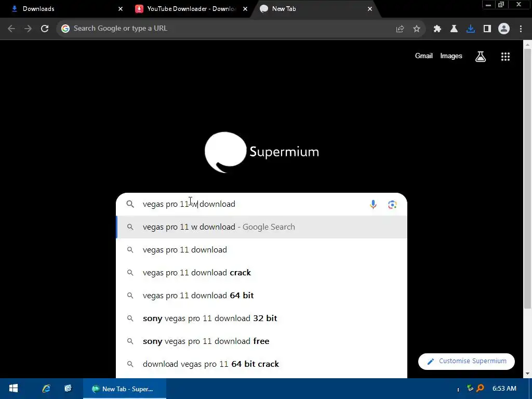The image size is (532, 399).
Task: Choose suggestion 'vegas pro 11 download crack'
Action: [262, 272]
